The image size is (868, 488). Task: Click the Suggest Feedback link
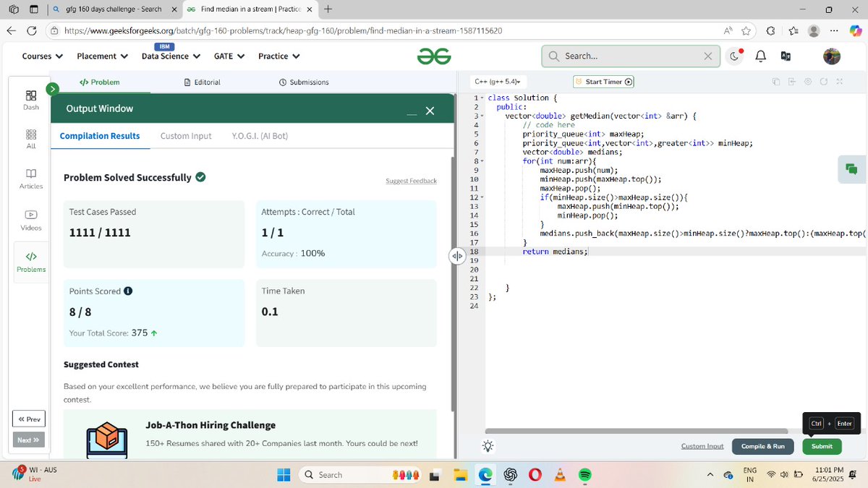(x=411, y=181)
